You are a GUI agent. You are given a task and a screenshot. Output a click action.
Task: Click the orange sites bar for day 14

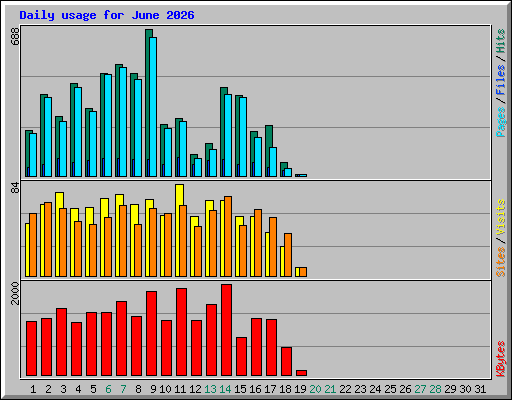[x=228, y=236]
